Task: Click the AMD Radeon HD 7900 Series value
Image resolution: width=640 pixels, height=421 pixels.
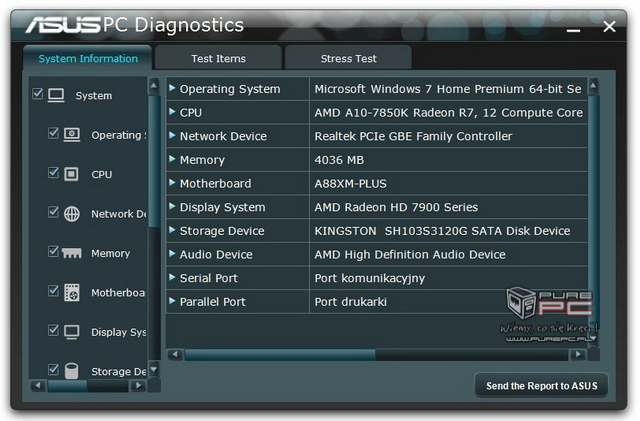Action: [396, 207]
